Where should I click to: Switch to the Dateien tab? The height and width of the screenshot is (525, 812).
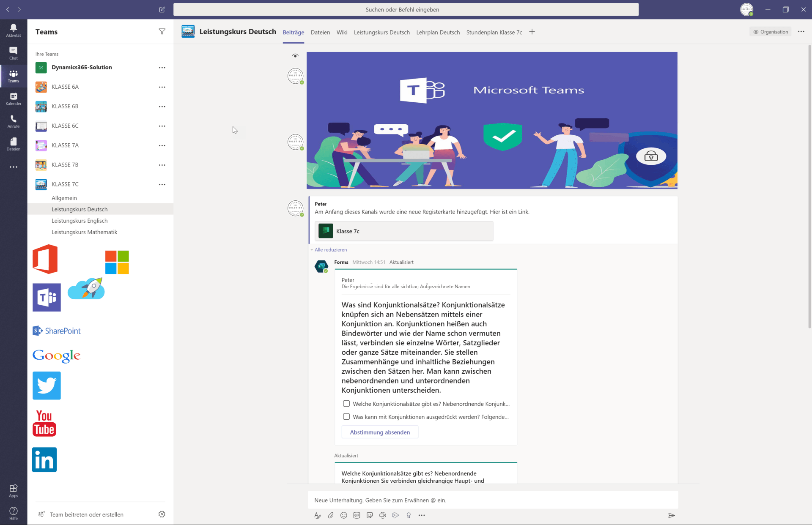(320, 32)
